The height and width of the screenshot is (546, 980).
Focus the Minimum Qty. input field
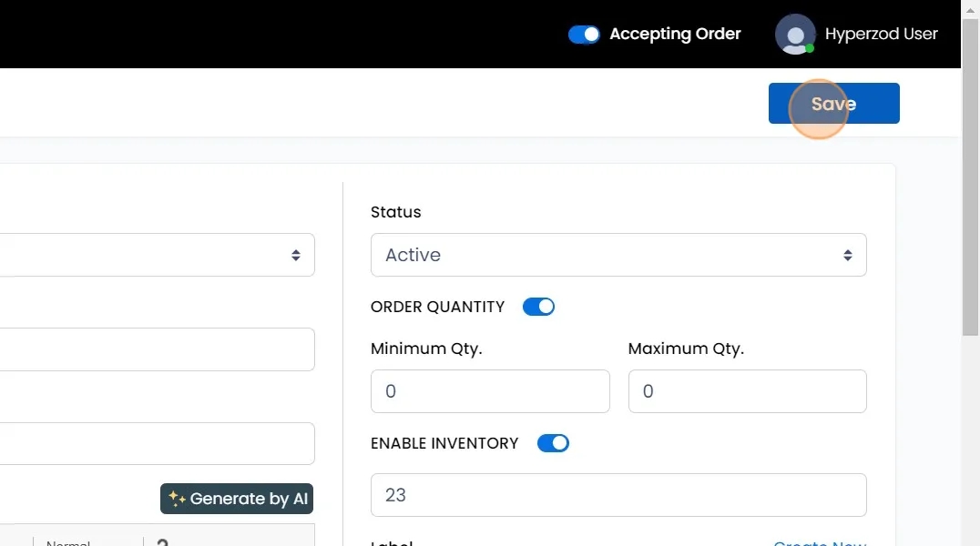pyautogui.click(x=490, y=391)
